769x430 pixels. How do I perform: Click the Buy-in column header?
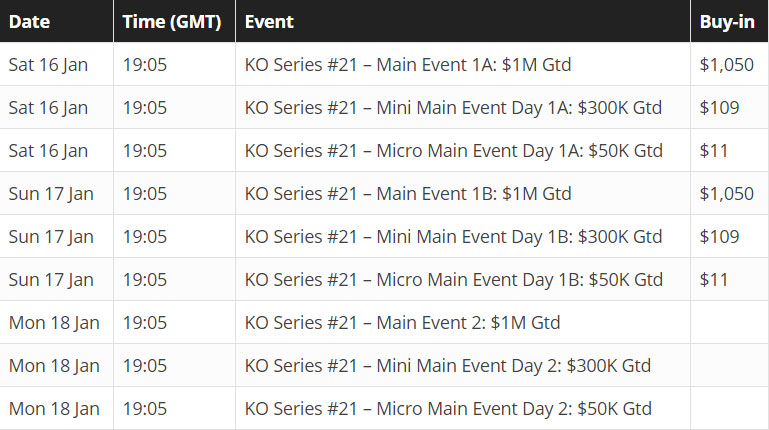[727, 22]
